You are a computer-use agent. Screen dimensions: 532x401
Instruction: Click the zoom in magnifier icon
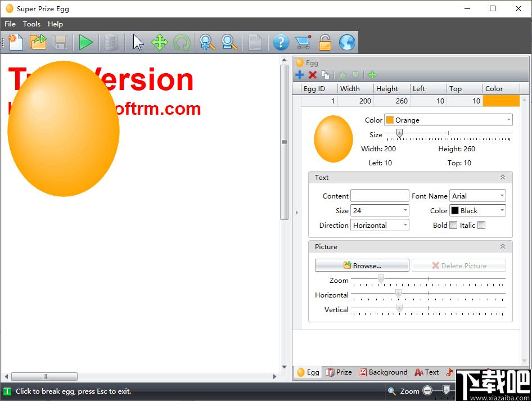click(x=206, y=42)
